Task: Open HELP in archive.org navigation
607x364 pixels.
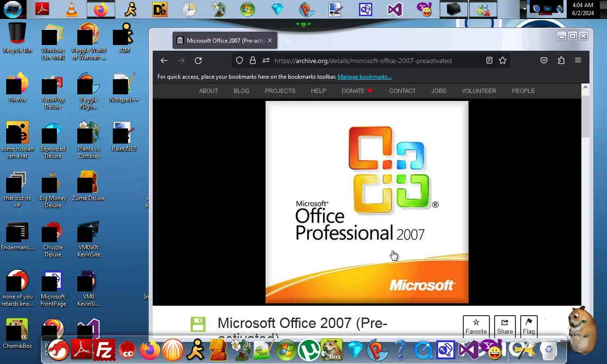Action: point(319,91)
